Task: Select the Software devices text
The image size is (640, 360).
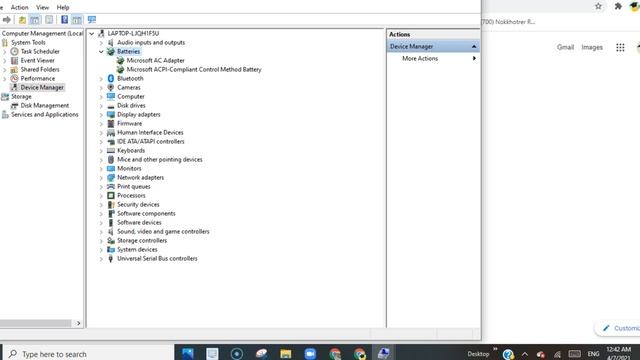Action: point(139,222)
